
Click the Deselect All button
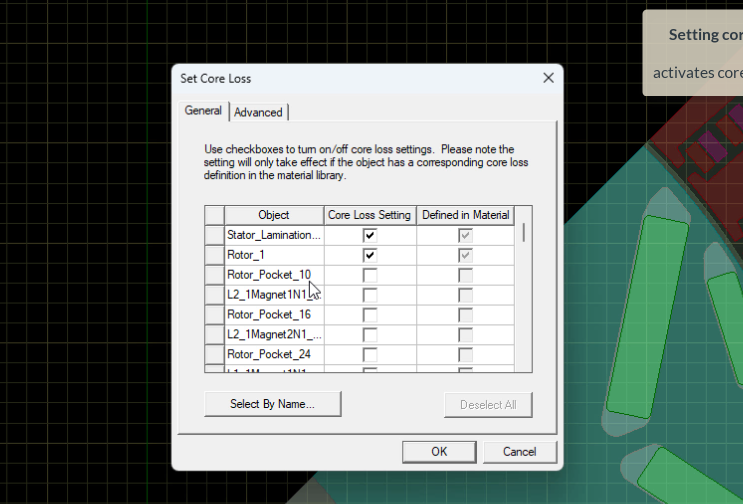488,404
